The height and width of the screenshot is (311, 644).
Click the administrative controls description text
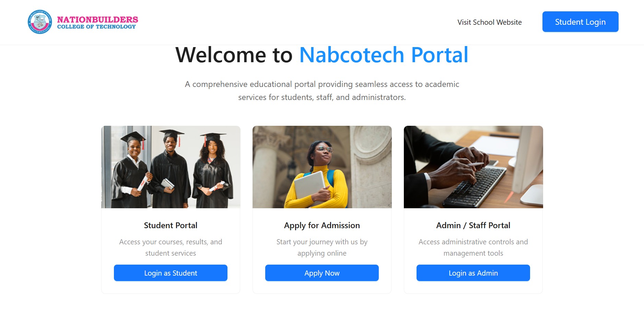pos(473,247)
